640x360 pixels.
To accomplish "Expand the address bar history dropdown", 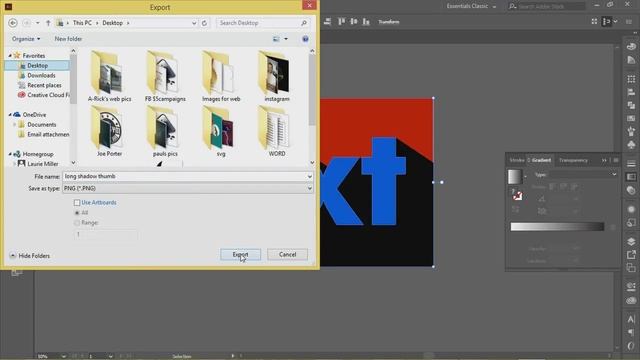I will (194, 23).
